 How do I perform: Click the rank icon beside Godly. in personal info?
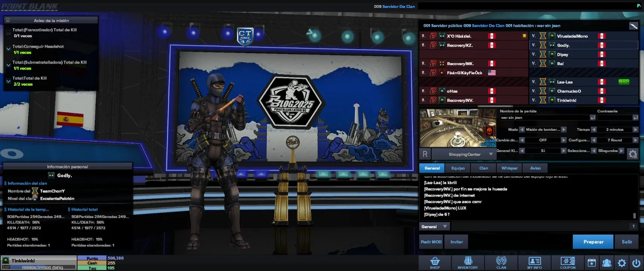(51, 175)
